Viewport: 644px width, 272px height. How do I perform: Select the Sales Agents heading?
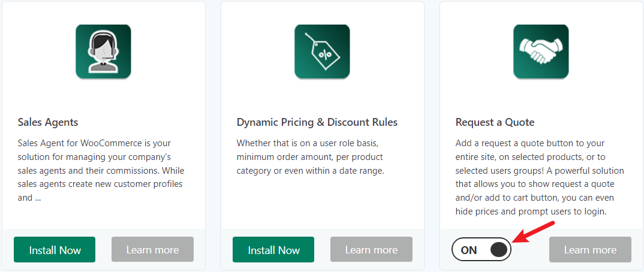[x=48, y=122]
